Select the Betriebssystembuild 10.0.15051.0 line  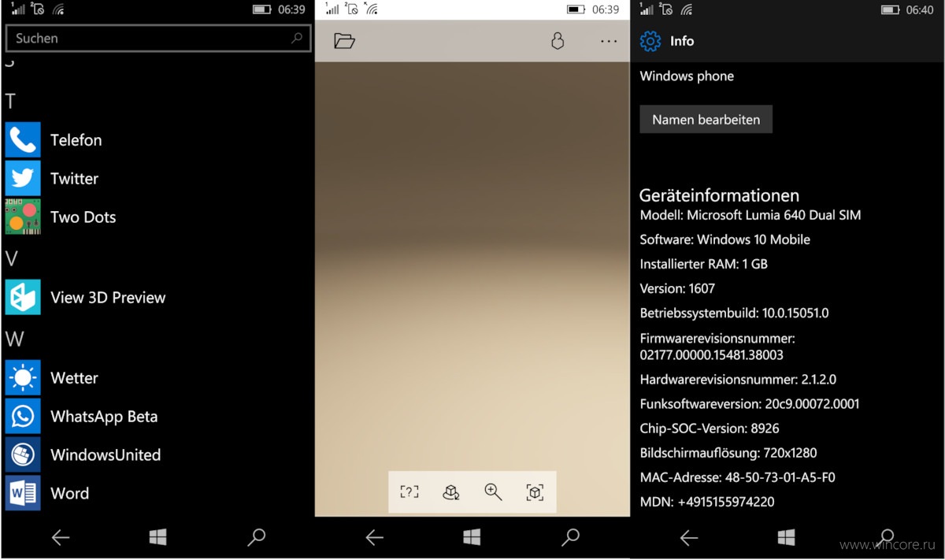pos(734,313)
